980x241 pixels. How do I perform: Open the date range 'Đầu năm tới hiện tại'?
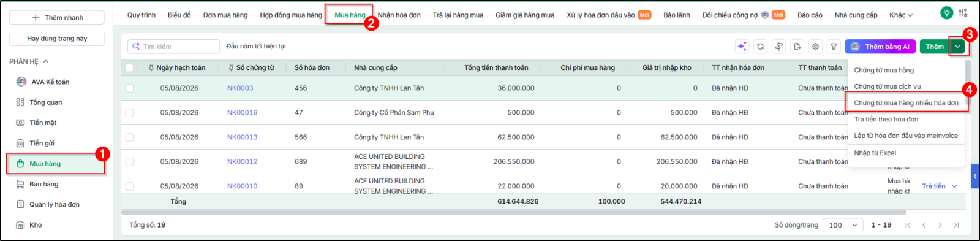(256, 47)
